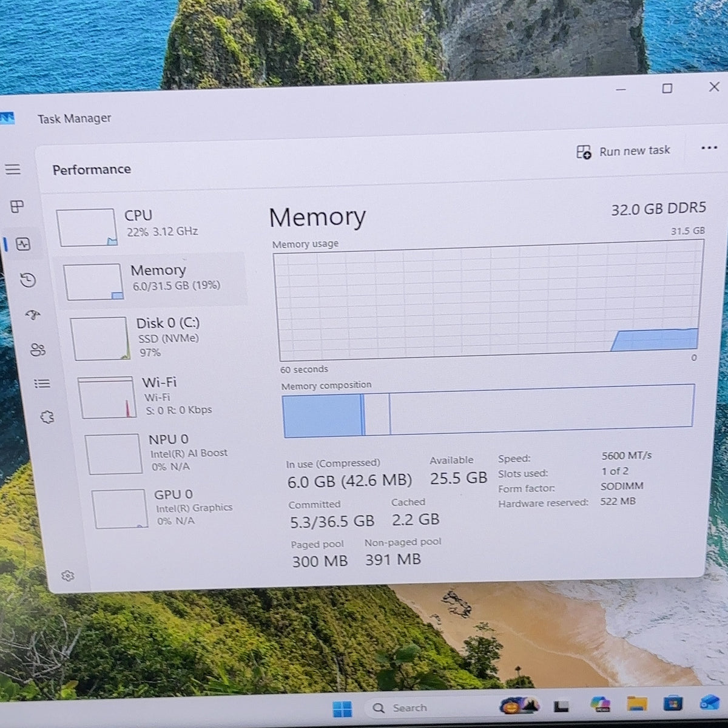Click the Available value 25.5 GB
The image size is (728, 728).
point(459,478)
